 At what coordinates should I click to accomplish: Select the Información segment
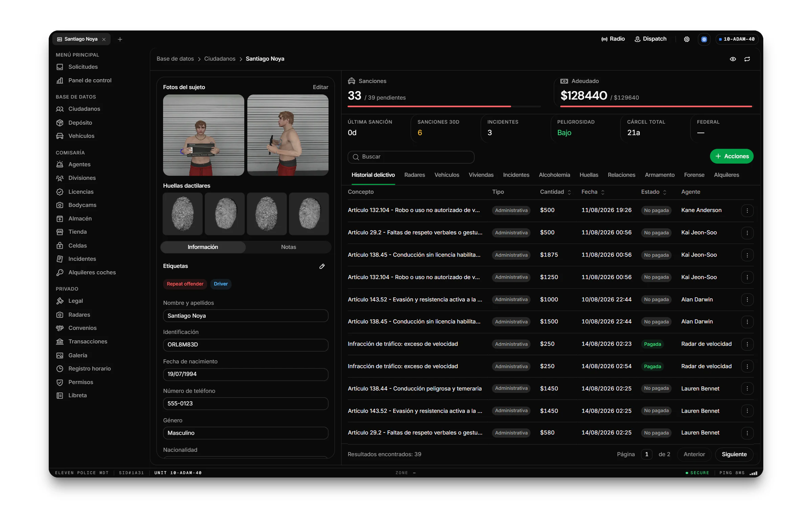[203, 247]
